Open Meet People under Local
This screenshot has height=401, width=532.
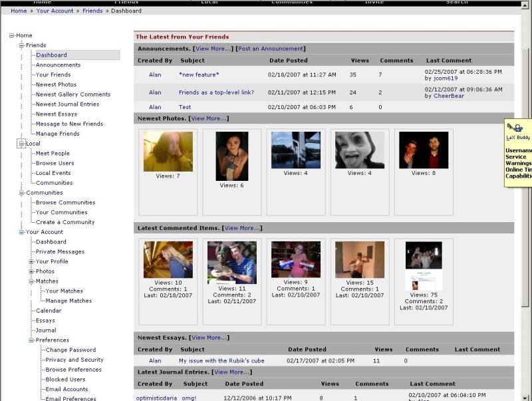click(53, 154)
